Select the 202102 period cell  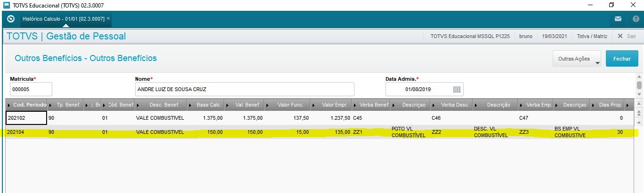coord(26,118)
